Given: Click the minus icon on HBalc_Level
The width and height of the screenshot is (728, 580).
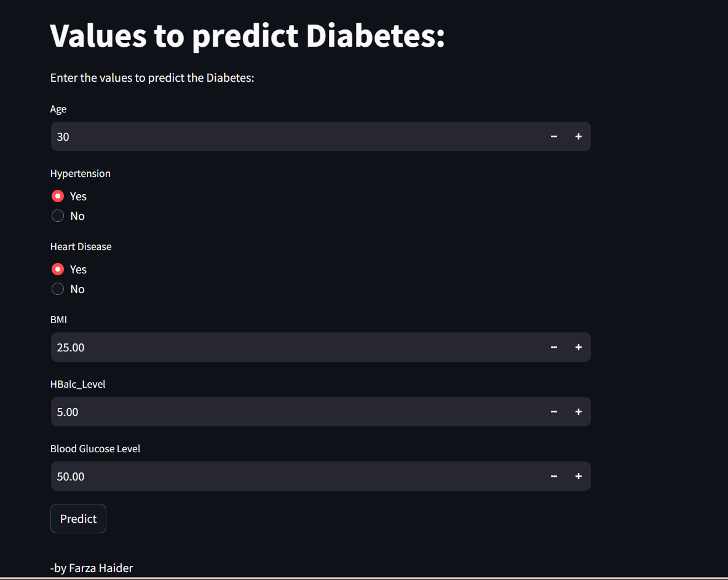Looking at the screenshot, I should (553, 412).
